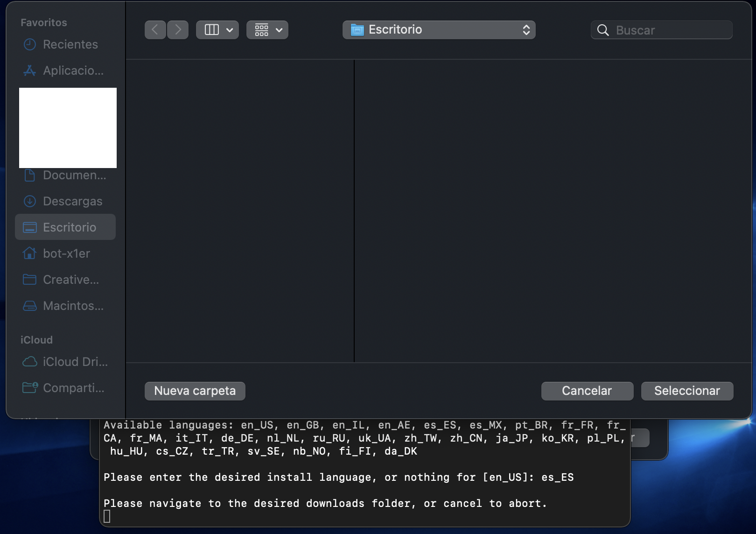Open the grouping options dropdown

[267, 30]
